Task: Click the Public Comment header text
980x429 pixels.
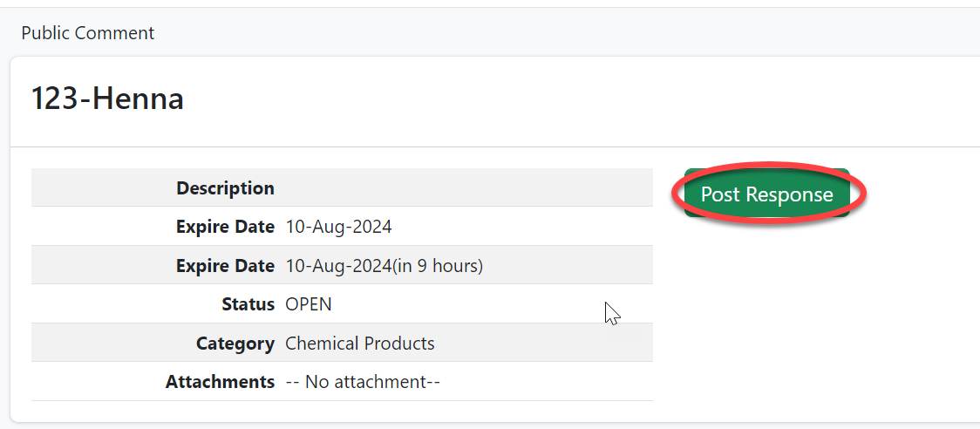Action: click(x=88, y=33)
